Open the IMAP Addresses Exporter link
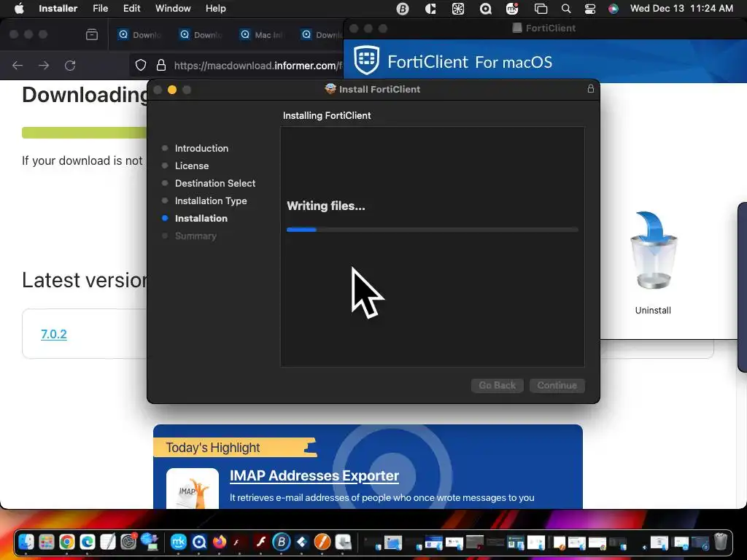This screenshot has width=747, height=560. [x=314, y=475]
